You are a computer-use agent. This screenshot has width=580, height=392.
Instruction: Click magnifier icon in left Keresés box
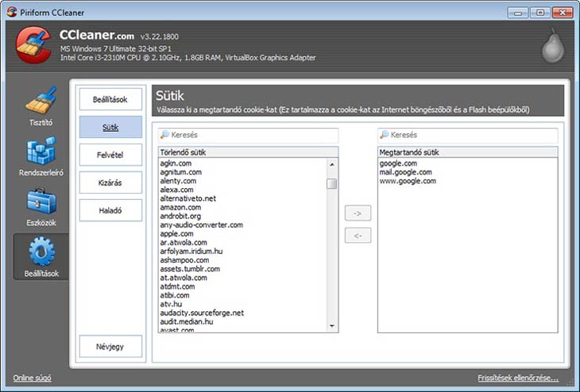coord(165,136)
